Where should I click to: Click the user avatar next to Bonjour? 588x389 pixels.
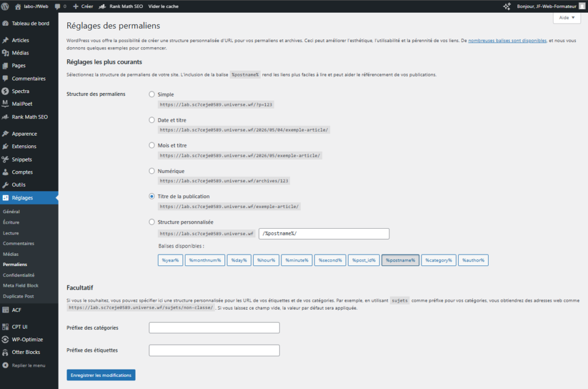[x=582, y=6]
